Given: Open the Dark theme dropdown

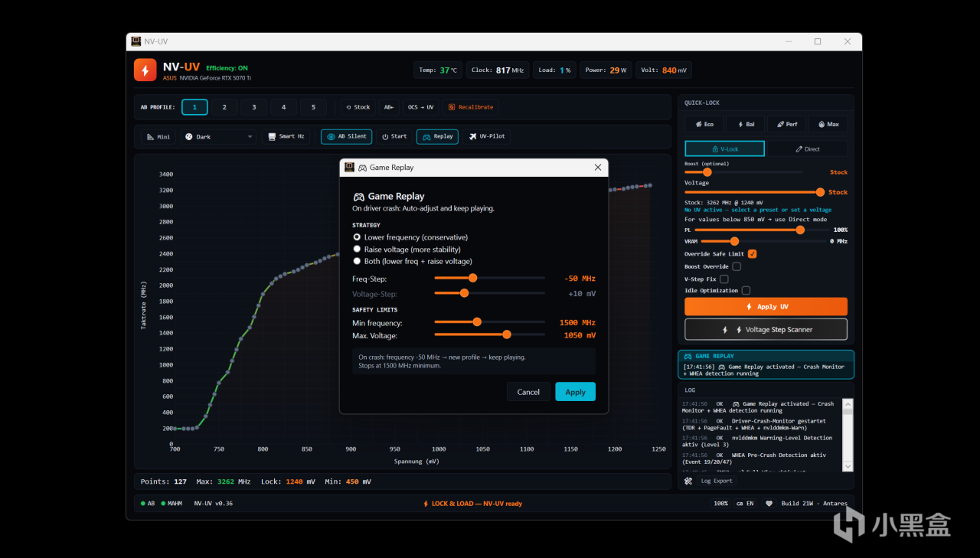Looking at the screenshot, I should click(218, 136).
